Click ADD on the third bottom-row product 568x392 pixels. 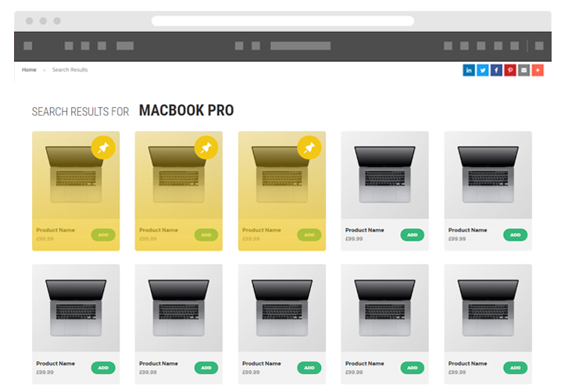[x=309, y=368]
